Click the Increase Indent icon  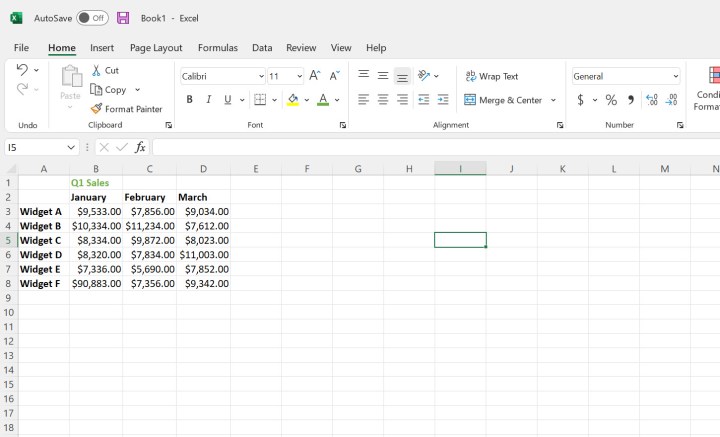click(443, 100)
